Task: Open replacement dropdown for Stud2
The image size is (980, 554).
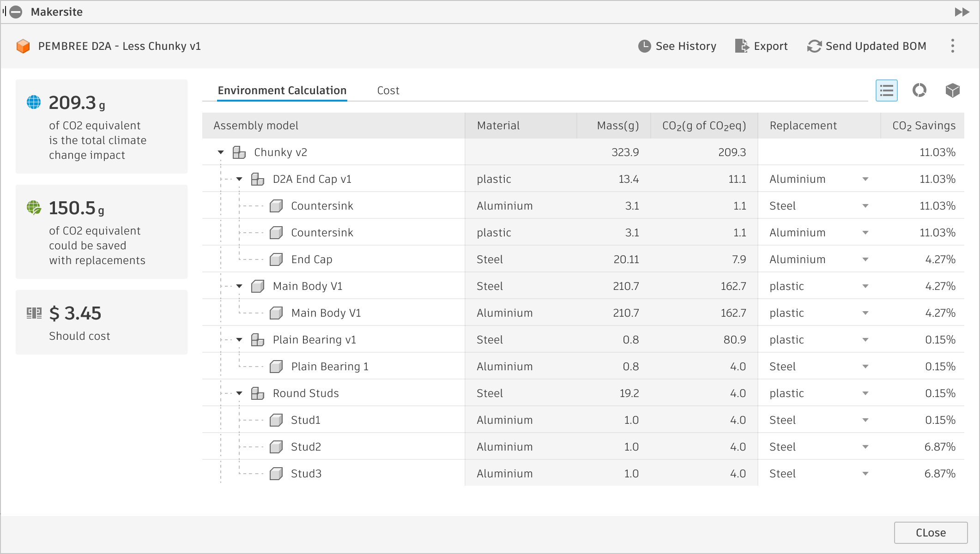Action: (x=865, y=447)
